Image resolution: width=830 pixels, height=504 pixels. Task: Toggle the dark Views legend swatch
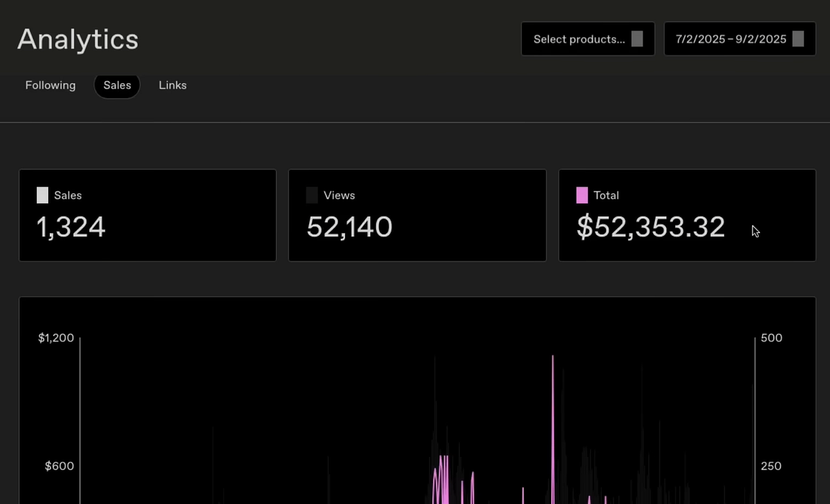(312, 196)
